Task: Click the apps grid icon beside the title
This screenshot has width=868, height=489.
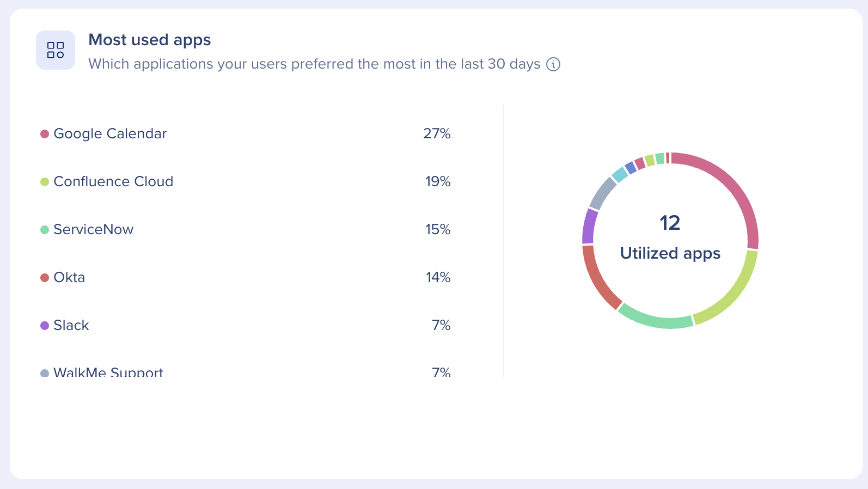Action: (56, 50)
